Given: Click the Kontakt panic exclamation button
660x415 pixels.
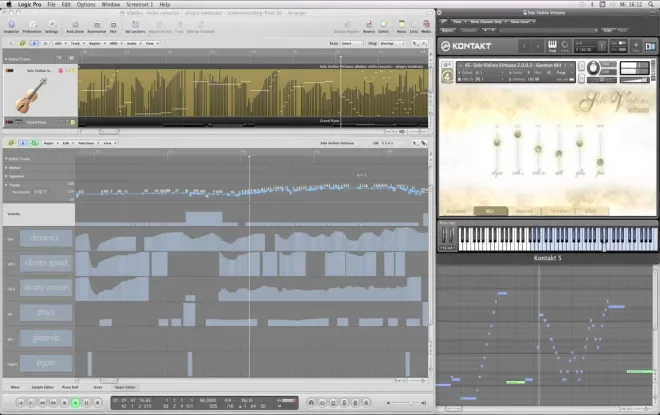Looking at the screenshot, I should 602,46.
